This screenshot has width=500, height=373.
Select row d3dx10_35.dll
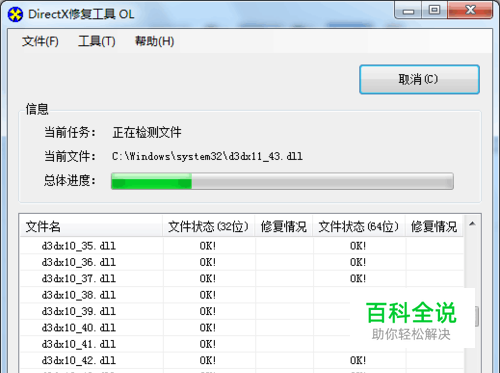coord(242,246)
